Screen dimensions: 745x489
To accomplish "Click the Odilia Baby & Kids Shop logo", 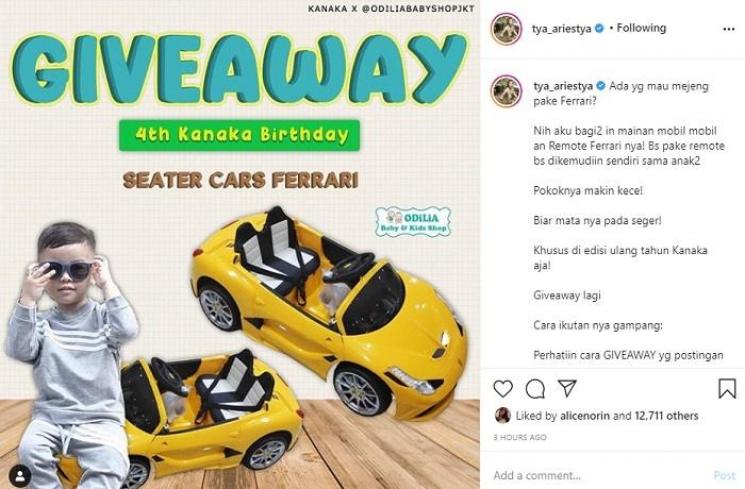I will tap(413, 221).
